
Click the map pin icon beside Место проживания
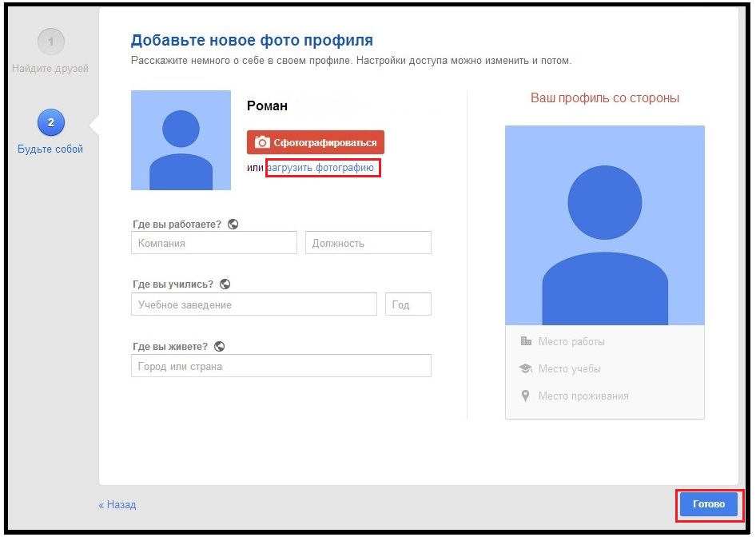(x=526, y=396)
